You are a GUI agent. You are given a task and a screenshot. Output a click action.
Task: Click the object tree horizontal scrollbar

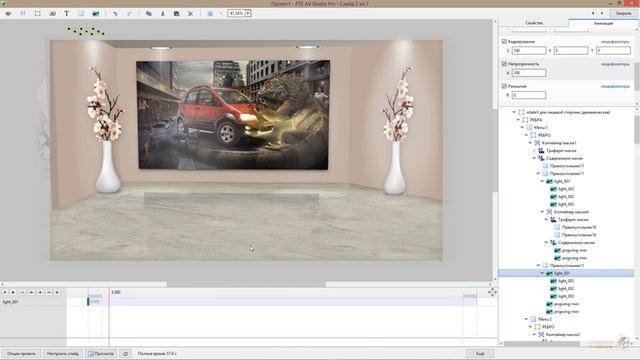pos(542,344)
